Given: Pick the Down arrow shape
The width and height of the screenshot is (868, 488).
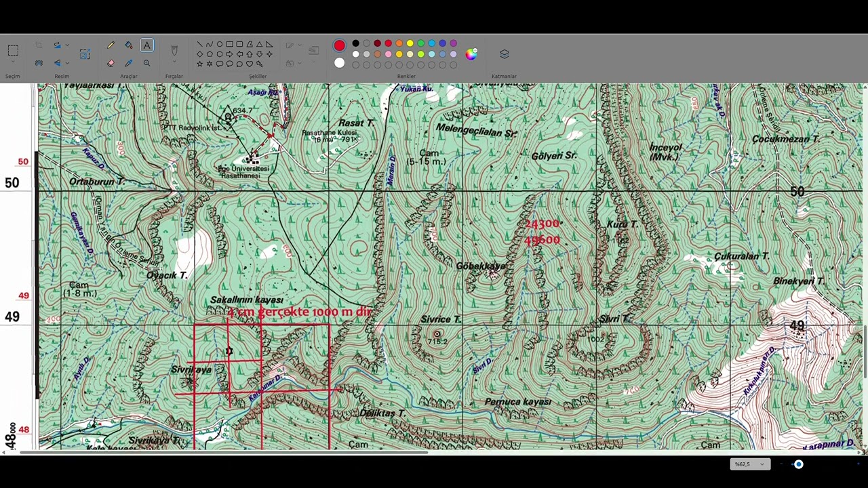Looking at the screenshot, I should click(259, 54).
